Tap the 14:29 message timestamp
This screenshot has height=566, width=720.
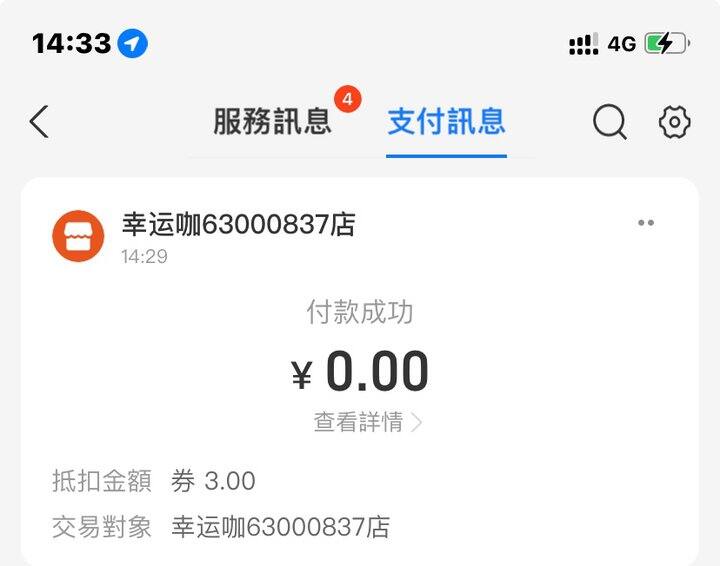click(145, 257)
